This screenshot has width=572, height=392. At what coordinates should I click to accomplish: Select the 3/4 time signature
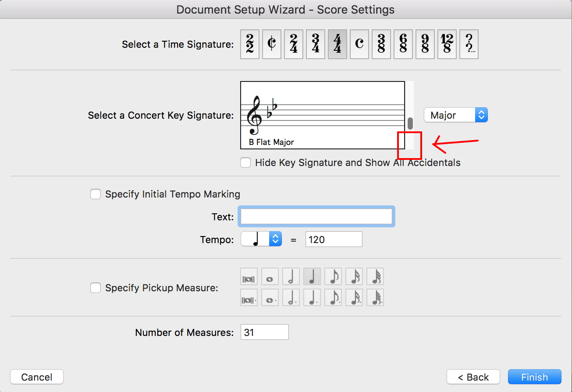point(316,44)
